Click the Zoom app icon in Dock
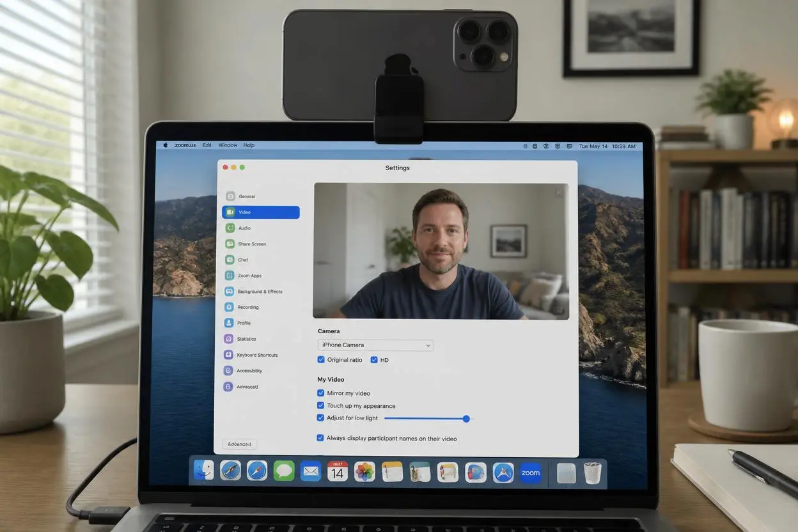 point(531,473)
